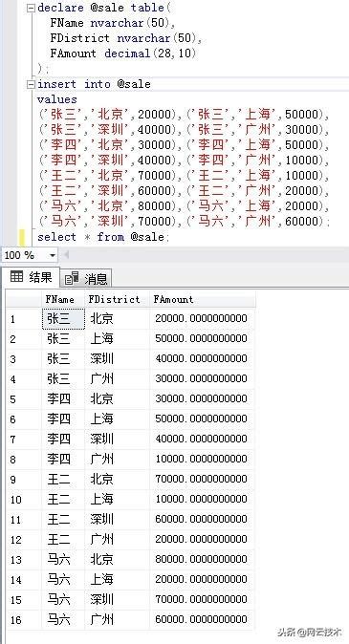Image resolution: width=349 pixels, height=644 pixels.
Task: Select row header 4
Action: point(24,378)
